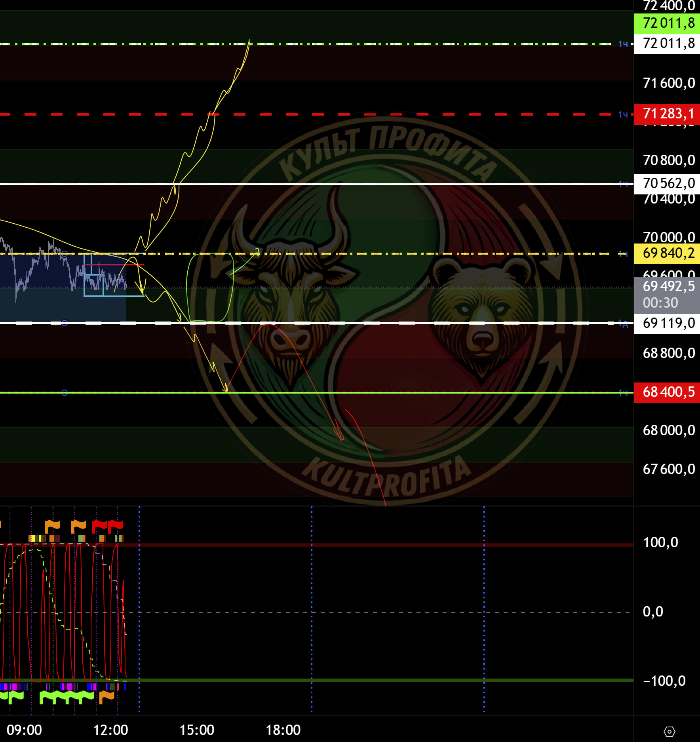Click the orange flag below the oscillator
The image size is (700, 742).
pyautogui.click(x=106, y=696)
